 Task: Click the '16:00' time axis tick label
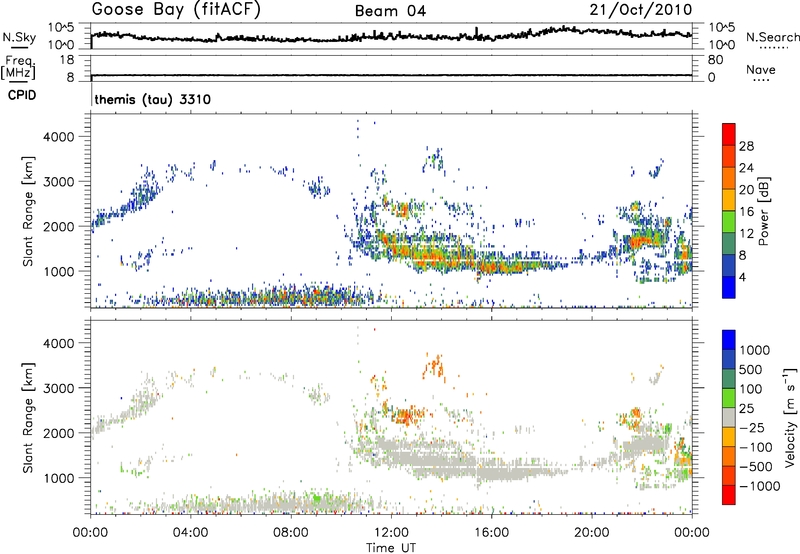491,533
